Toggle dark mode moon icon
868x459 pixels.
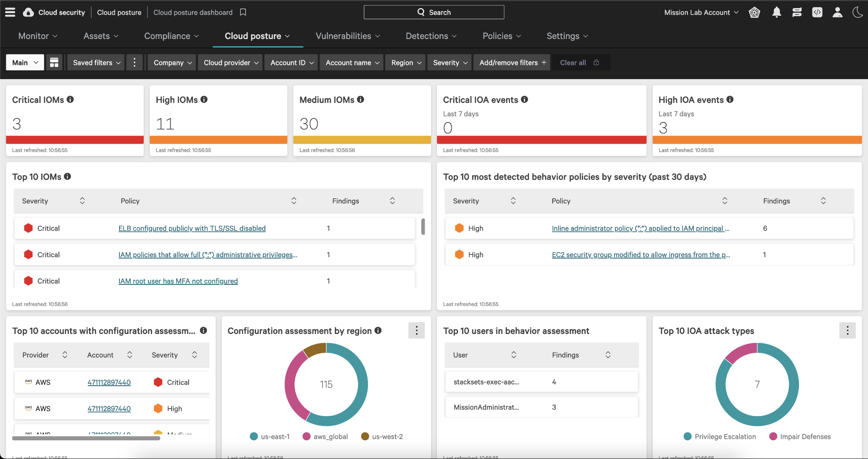click(857, 12)
